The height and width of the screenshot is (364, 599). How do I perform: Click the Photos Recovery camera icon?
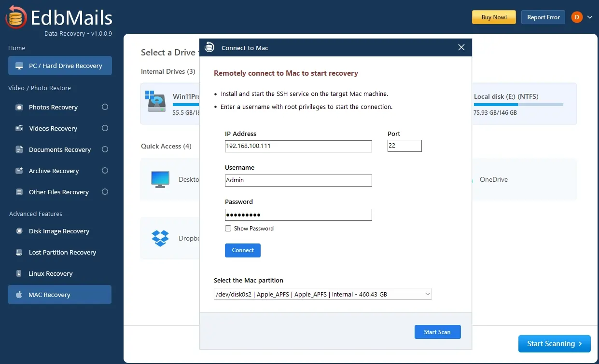pos(19,108)
